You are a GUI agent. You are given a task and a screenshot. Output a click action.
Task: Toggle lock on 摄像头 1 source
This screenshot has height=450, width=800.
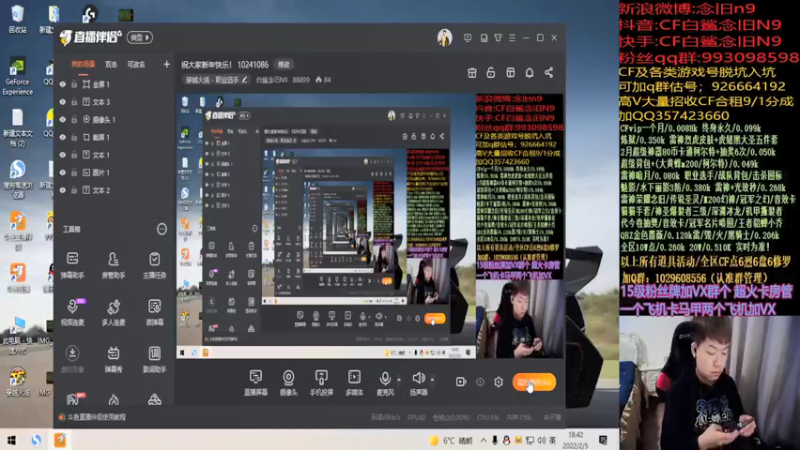click(x=74, y=119)
